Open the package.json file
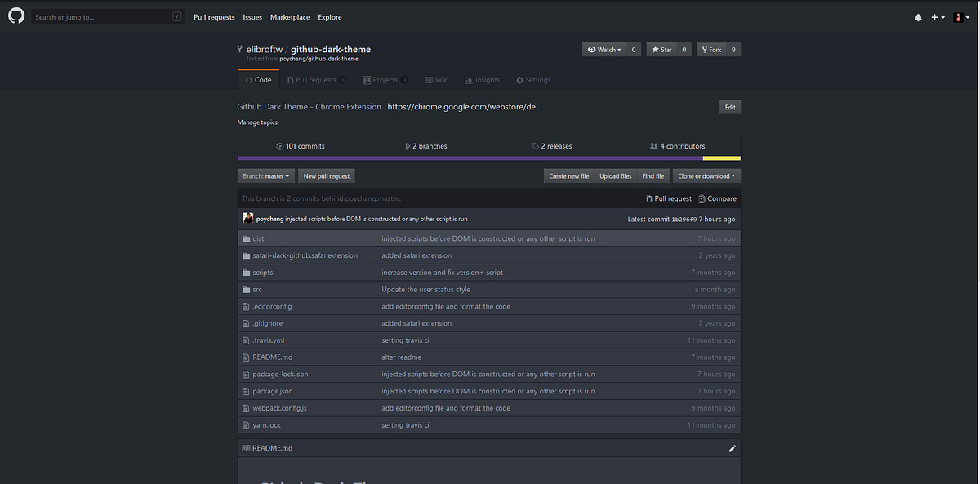Screen dimensions: 980x484 pyautogui.click(x=273, y=391)
